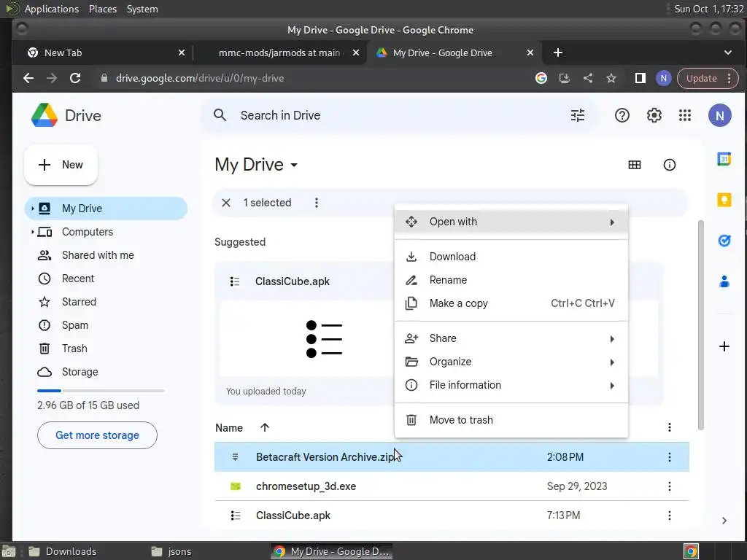Open Downloads window in taskbar

click(x=63, y=551)
